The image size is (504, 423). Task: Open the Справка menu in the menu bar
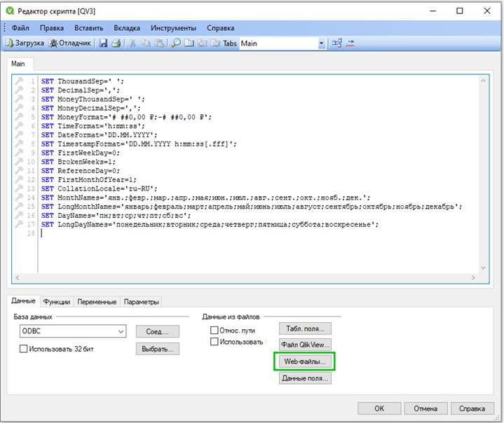pyautogui.click(x=221, y=28)
